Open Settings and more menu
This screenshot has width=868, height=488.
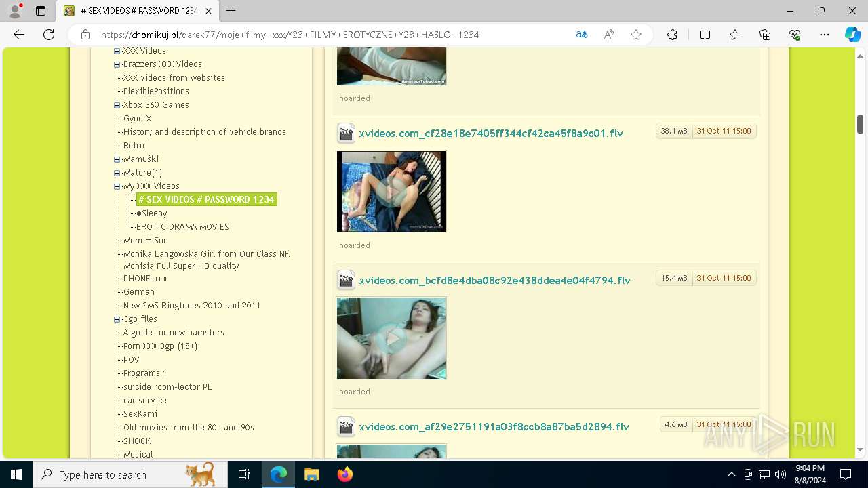point(825,35)
